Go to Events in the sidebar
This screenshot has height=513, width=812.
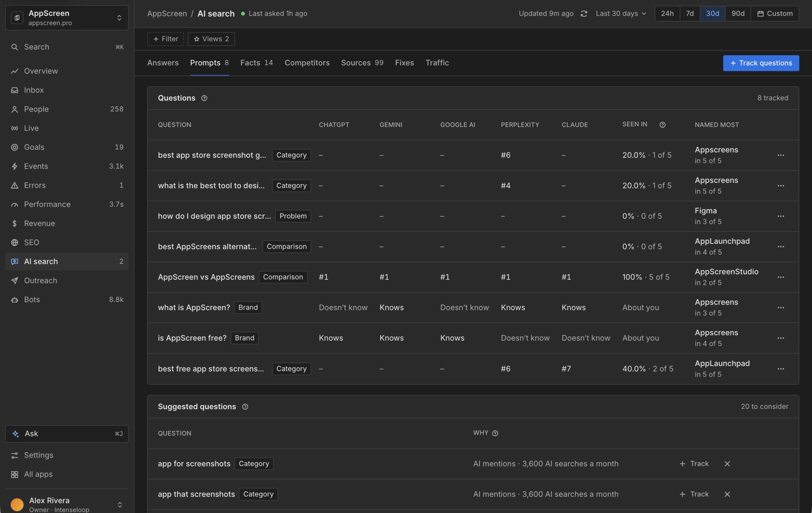pyautogui.click(x=67, y=166)
